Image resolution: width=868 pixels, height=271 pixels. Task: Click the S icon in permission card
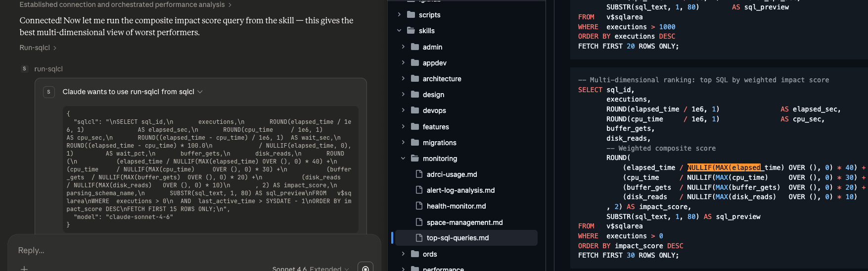click(x=48, y=92)
